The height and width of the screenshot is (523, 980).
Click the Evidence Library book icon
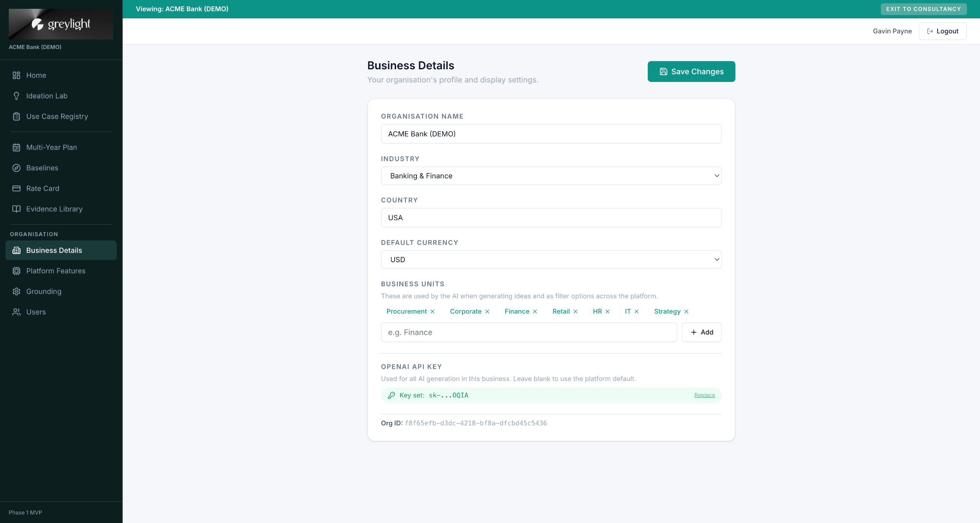16,209
